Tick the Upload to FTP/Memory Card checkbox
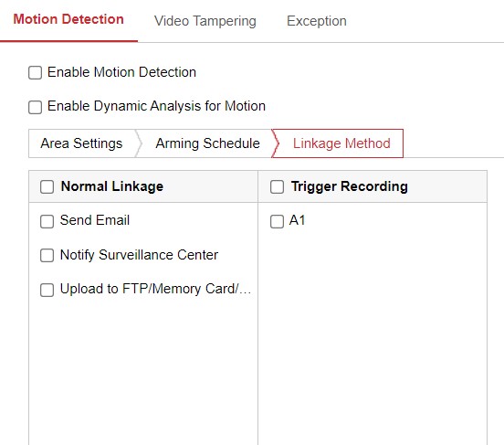 (x=47, y=290)
